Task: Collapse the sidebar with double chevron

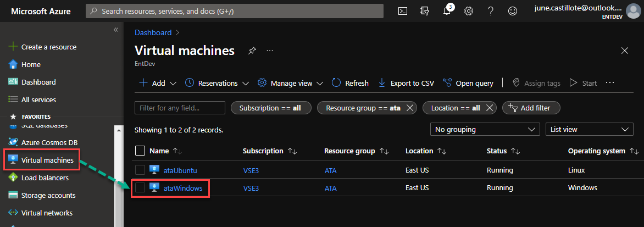Action: pyautogui.click(x=116, y=30)
